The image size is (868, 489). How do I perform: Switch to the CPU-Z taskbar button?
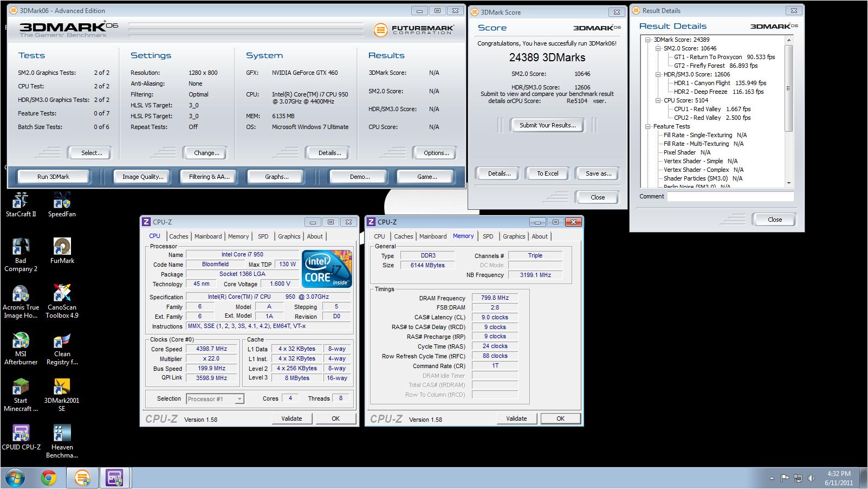(114, 478)
